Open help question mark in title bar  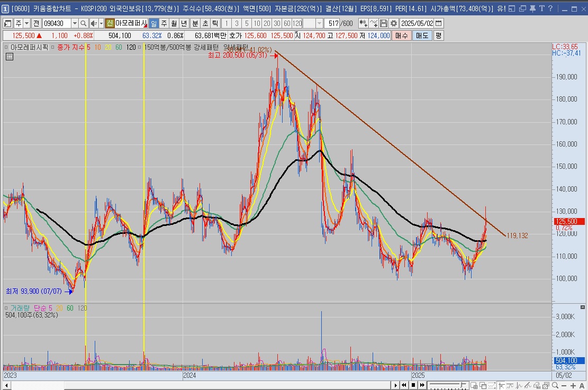pos(550,8)
